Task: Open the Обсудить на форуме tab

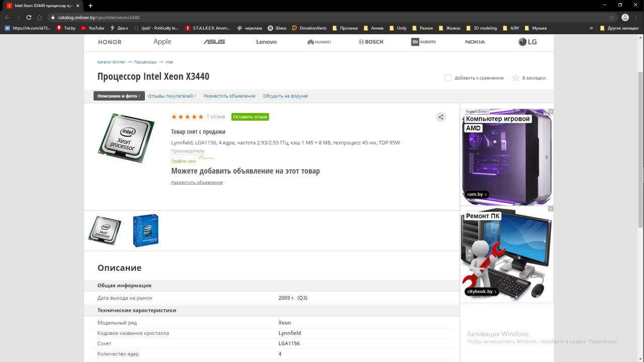Action: coord(285,96)
